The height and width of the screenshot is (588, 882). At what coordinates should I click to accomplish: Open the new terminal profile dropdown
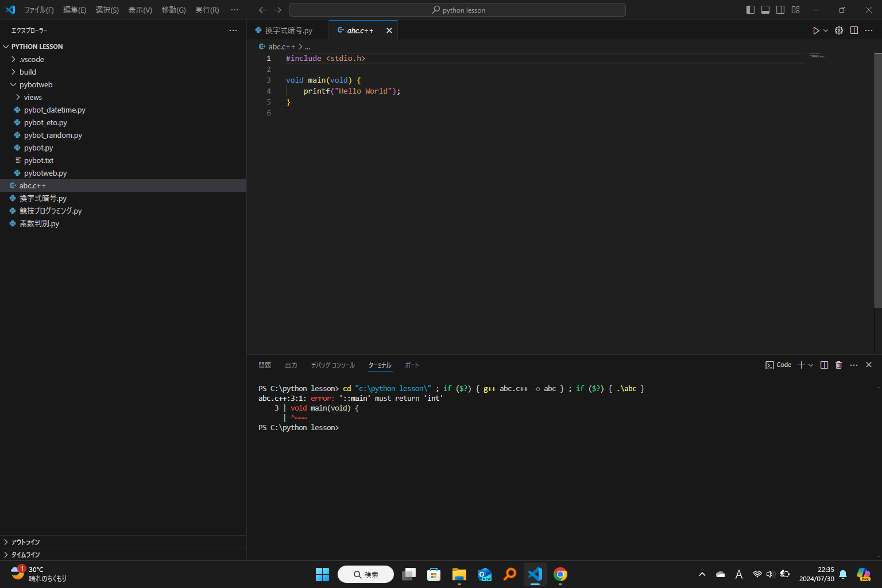point(811,365)
